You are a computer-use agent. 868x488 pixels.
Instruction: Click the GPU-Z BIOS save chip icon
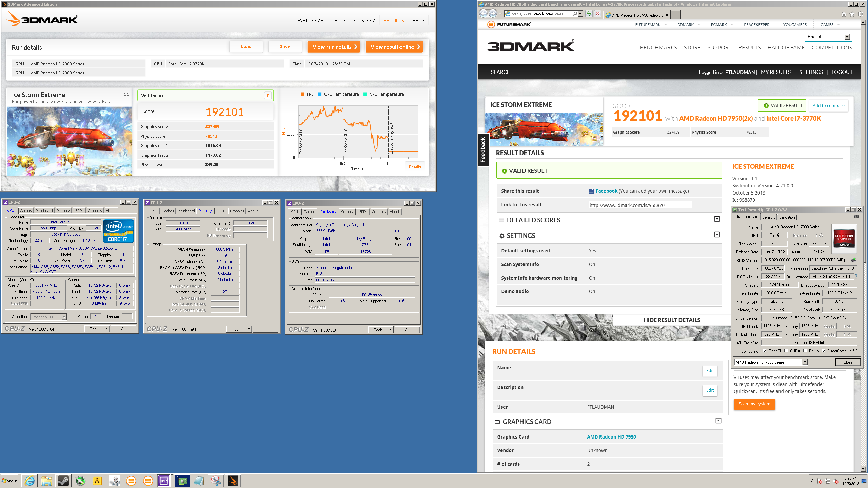[853, 260]
